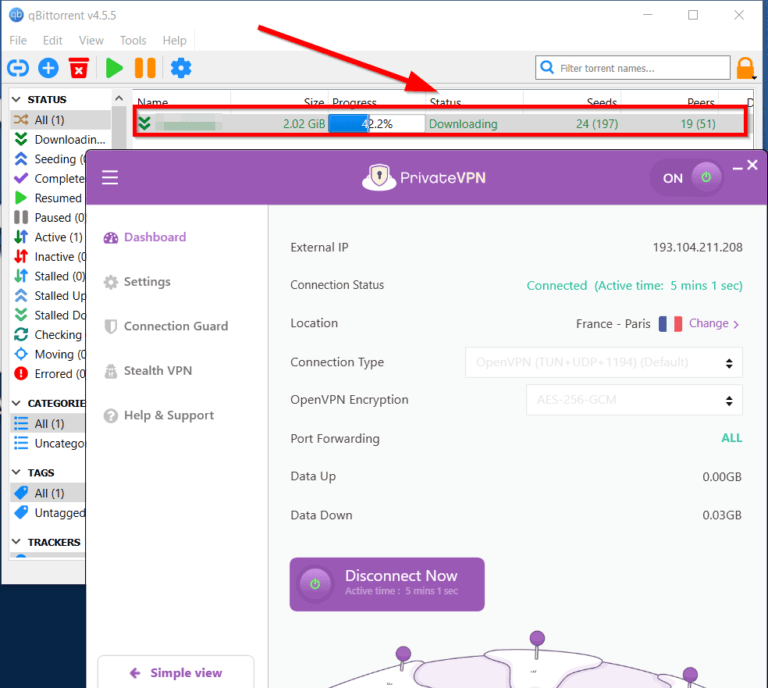Screen dimensions: 768x688
Task: Open qBittorrent Options gear icon
Action: pos(181,68)
